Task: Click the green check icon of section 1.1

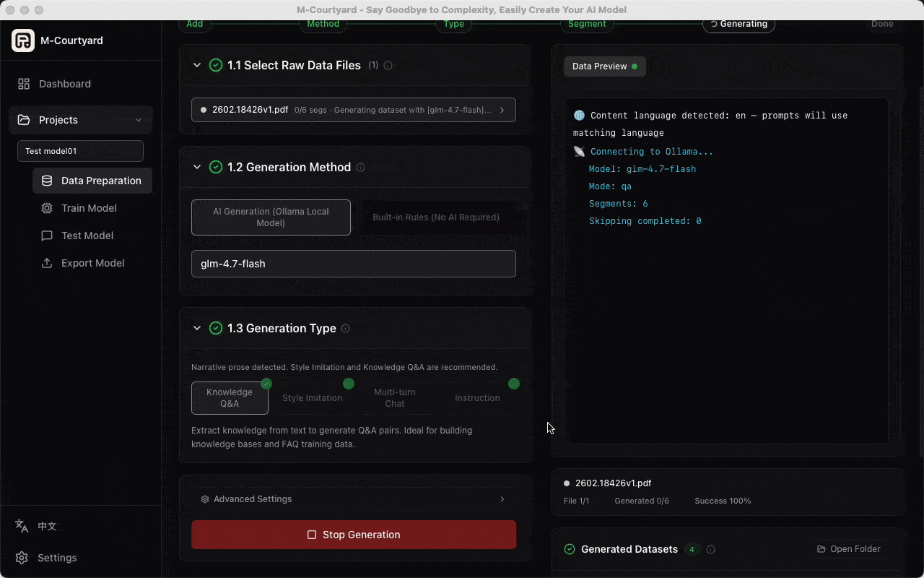Action: (215, 65)
